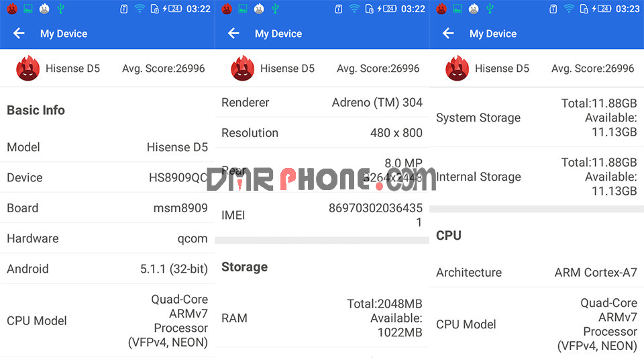Image resolution: width=644 pixels, height=358 pixels.
Task: Tap My Device title above Basic Info
Action: pos(64,34)
